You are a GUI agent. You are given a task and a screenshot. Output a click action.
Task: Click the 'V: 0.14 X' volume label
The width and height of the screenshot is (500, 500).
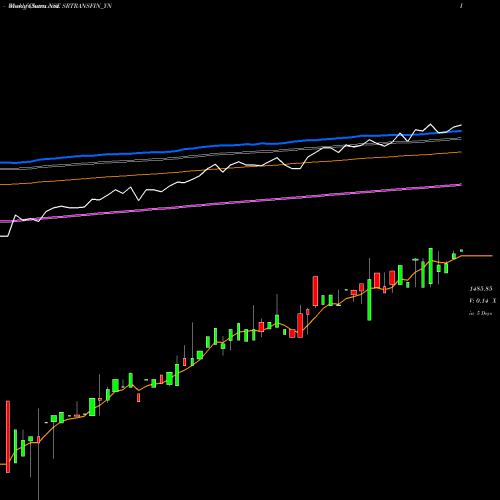click(x=482, y=301)
